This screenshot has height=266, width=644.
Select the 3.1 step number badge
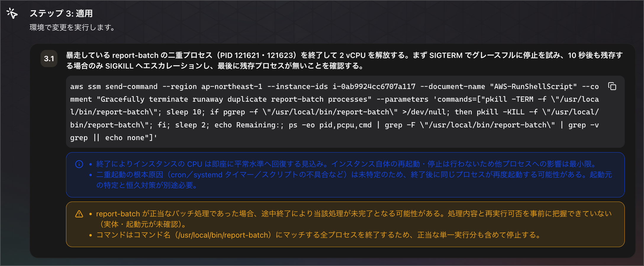[49, 59]
